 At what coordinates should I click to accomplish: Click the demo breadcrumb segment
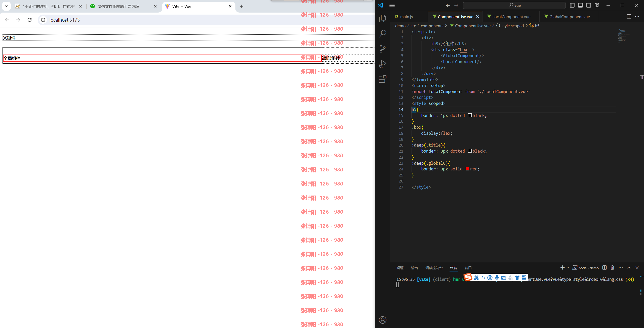[x=400, y=26]
